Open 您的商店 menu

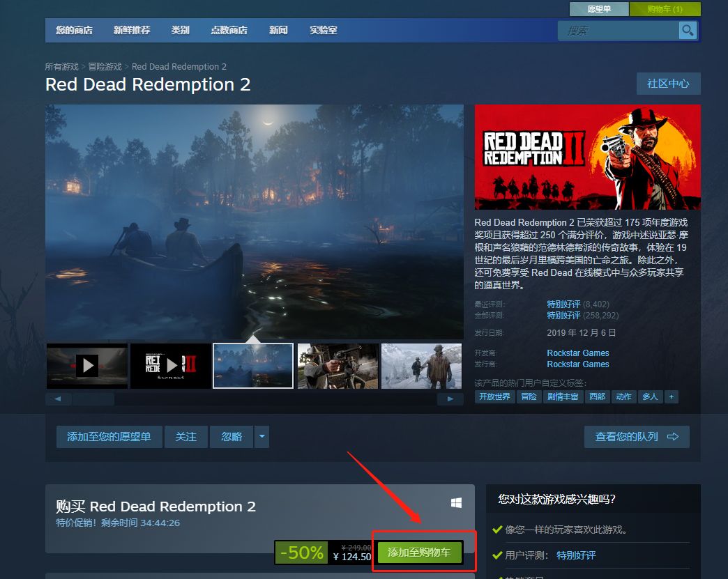click(75, 30)
